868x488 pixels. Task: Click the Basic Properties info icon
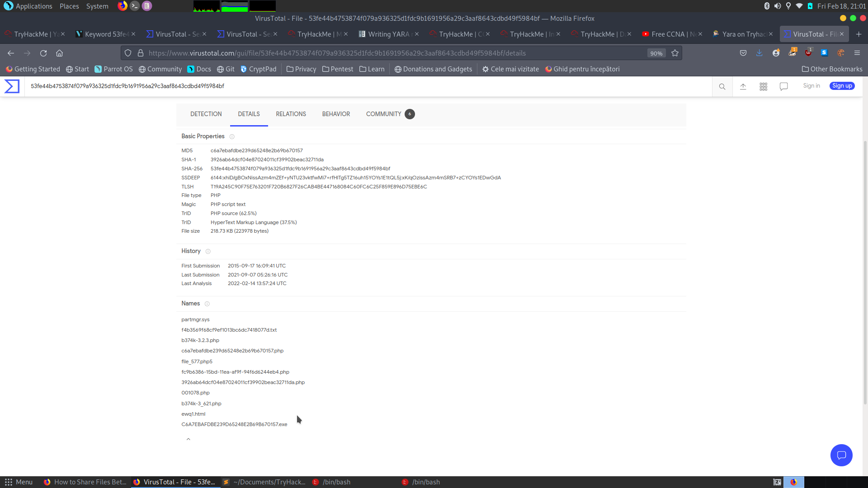tap(232, 136)
